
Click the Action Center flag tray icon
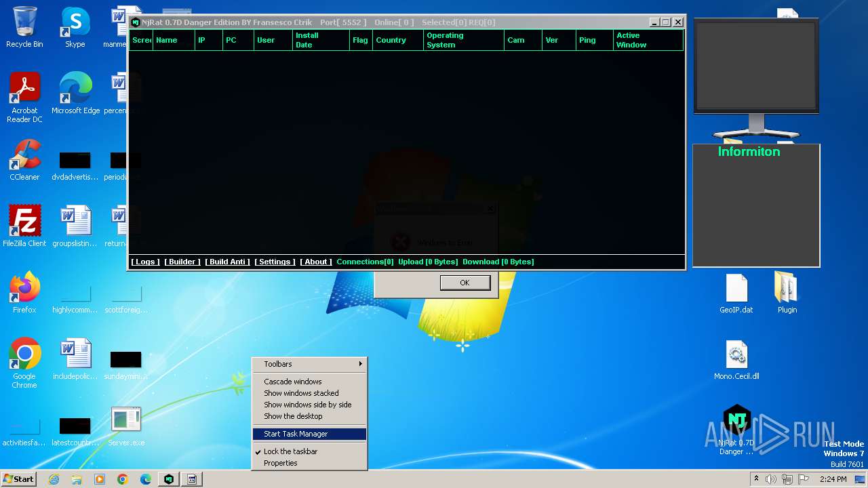tap(804, 479)
